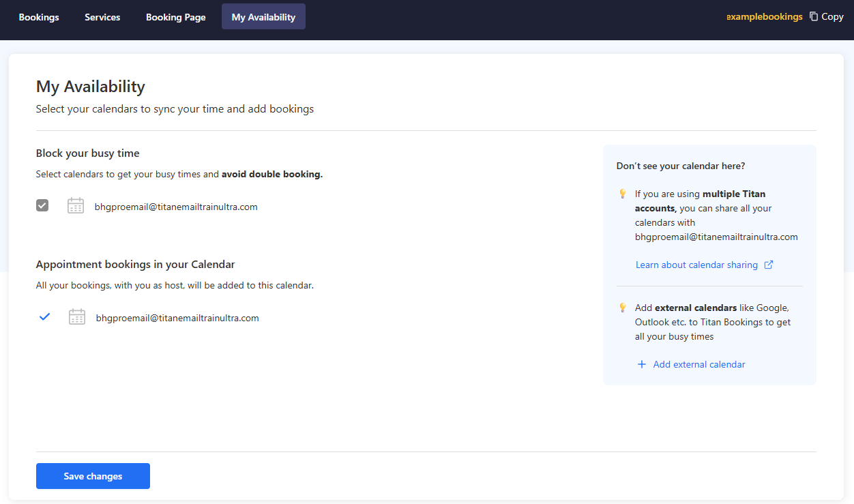Go to the Booking Page tab

[176, 17]
